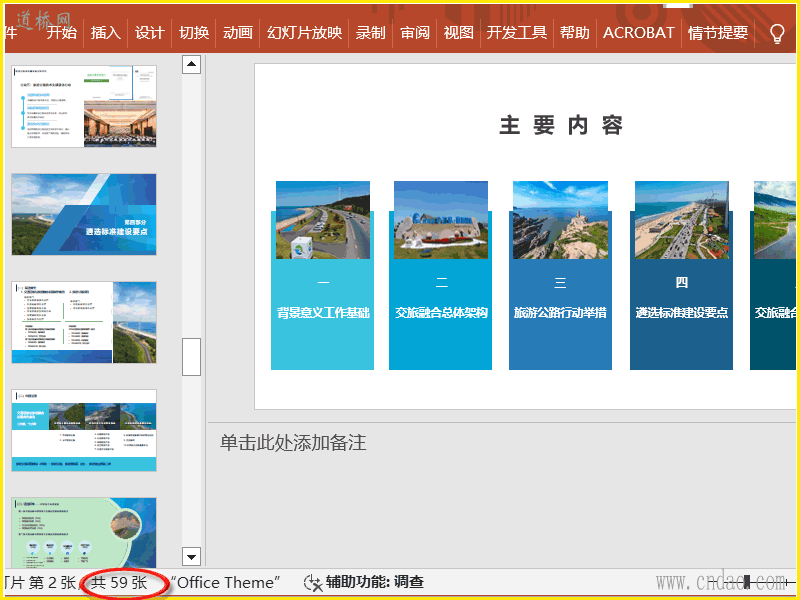Open the 幻灯片放映 tab

point(305,33)
